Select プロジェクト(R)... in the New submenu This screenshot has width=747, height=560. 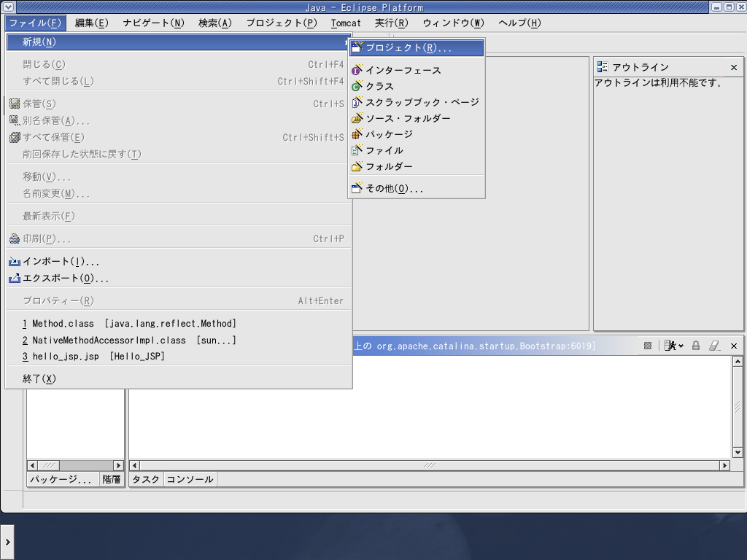pyautogui.click(x=417, y=47)
